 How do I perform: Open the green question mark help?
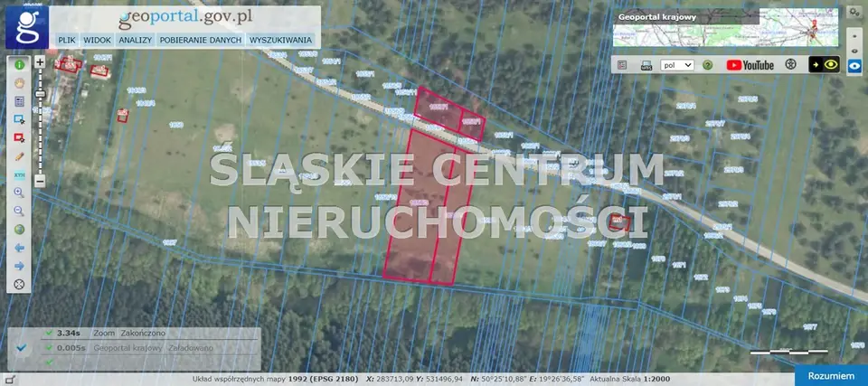click(707, 65)
